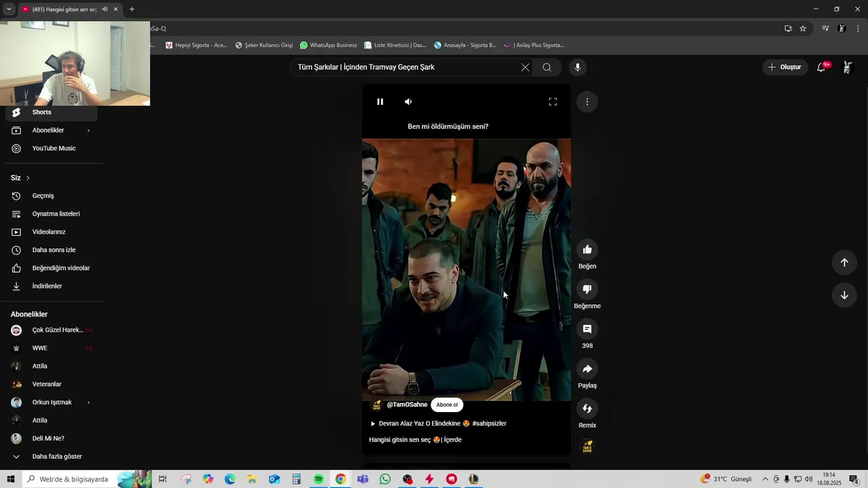The width and height of the screenshot is (868, 488).
Task: Open Videolarınız in the sidebar
Action: (52, 232)
